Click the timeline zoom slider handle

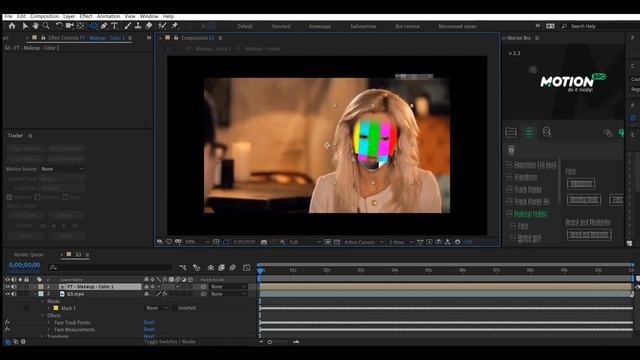click(x=269, y=342)
